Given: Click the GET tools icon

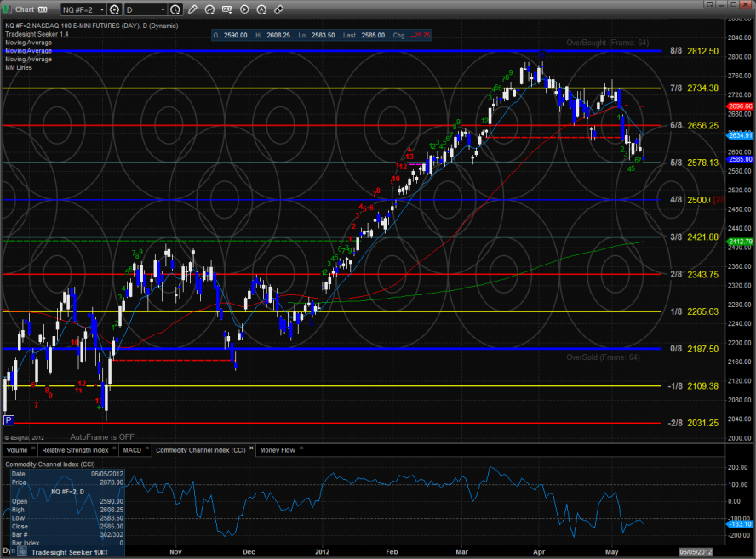Looking at the screenshot, I should [x=227, y=9].
